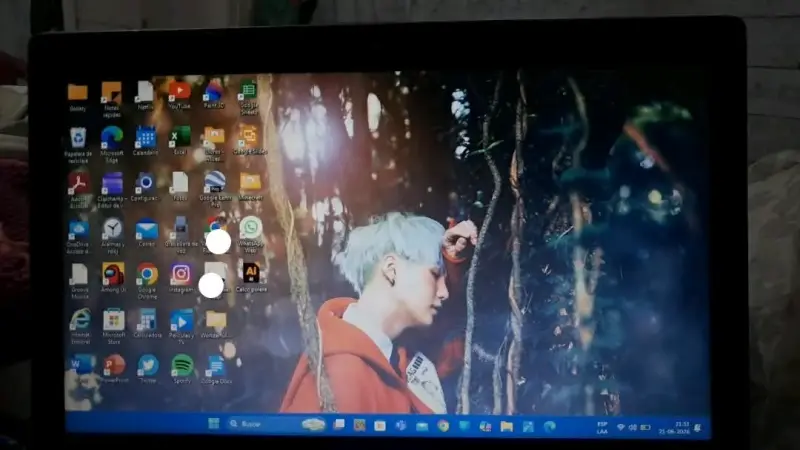Open the Google Earth Pro shortcut
The width and height of the screenshot is (800, 450).
(215, 189)
